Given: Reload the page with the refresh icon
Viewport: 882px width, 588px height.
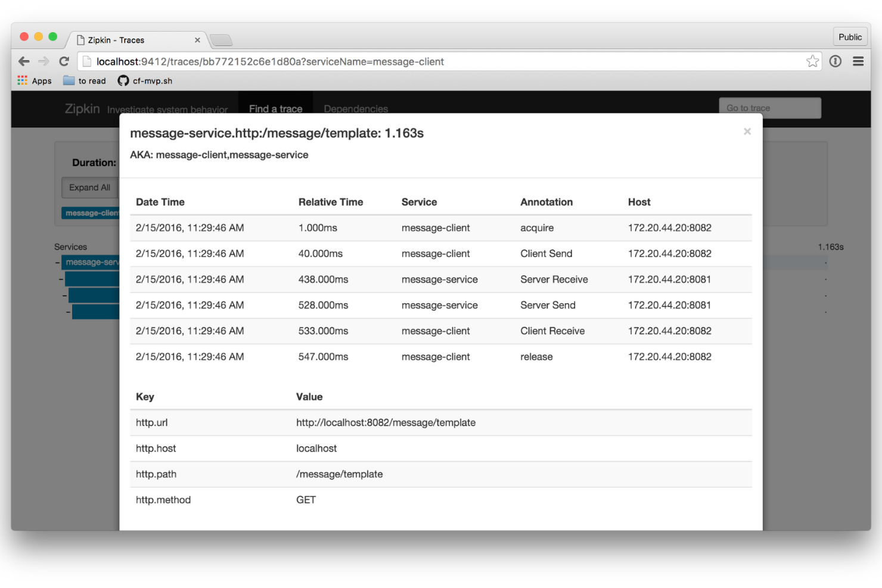Looking at the screenshot, I should pos(64,61).
